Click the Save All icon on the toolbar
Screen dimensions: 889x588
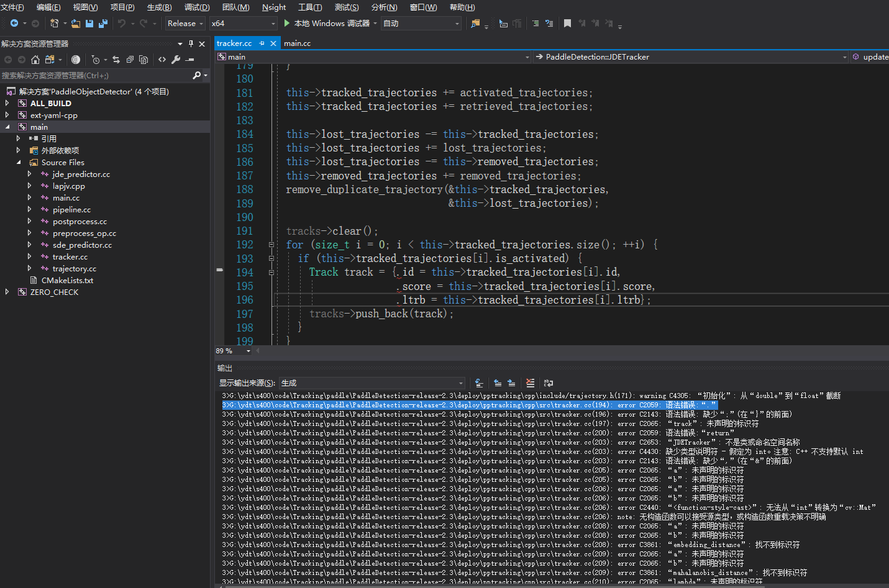pyautogui.click(x=102, y=24)
